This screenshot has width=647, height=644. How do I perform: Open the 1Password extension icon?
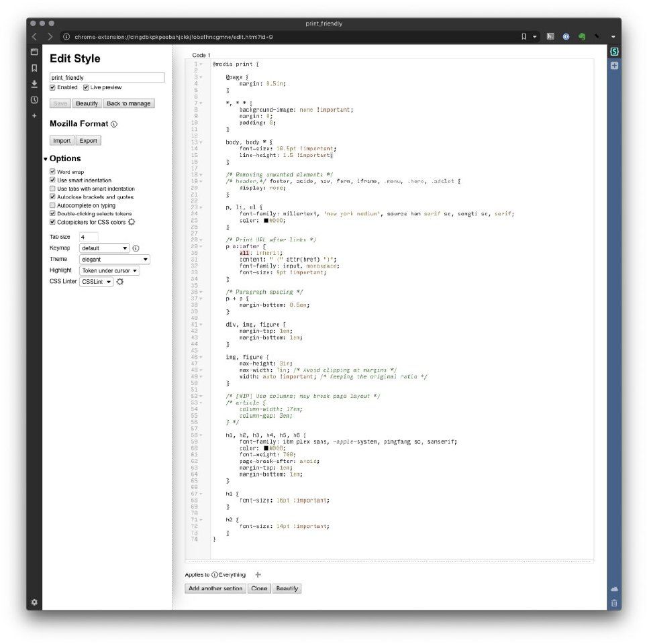point(566,37)
